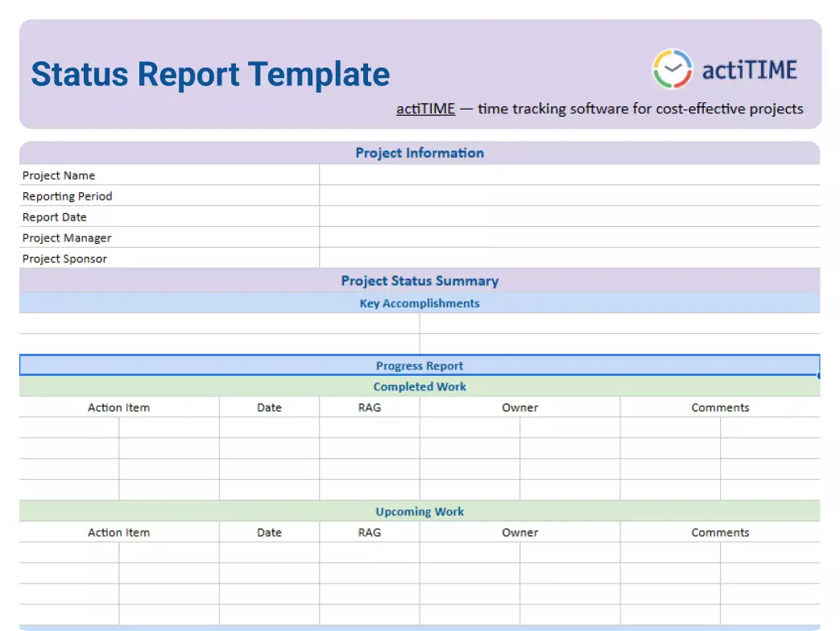Select the Project Information header bar
The height and width of the screenshot is (631, 840).
click(x=420, y=152)
